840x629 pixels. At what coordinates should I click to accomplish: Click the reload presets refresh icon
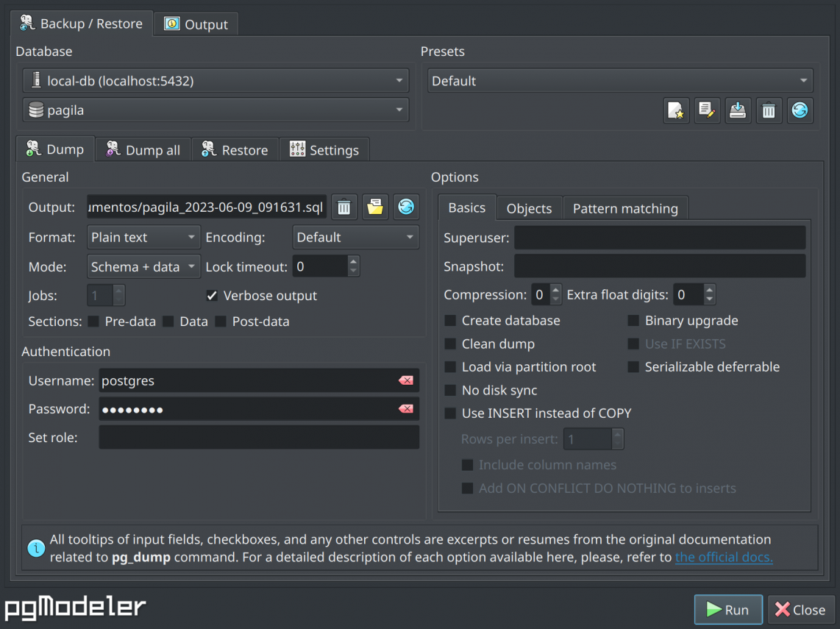tap(800, 110)
